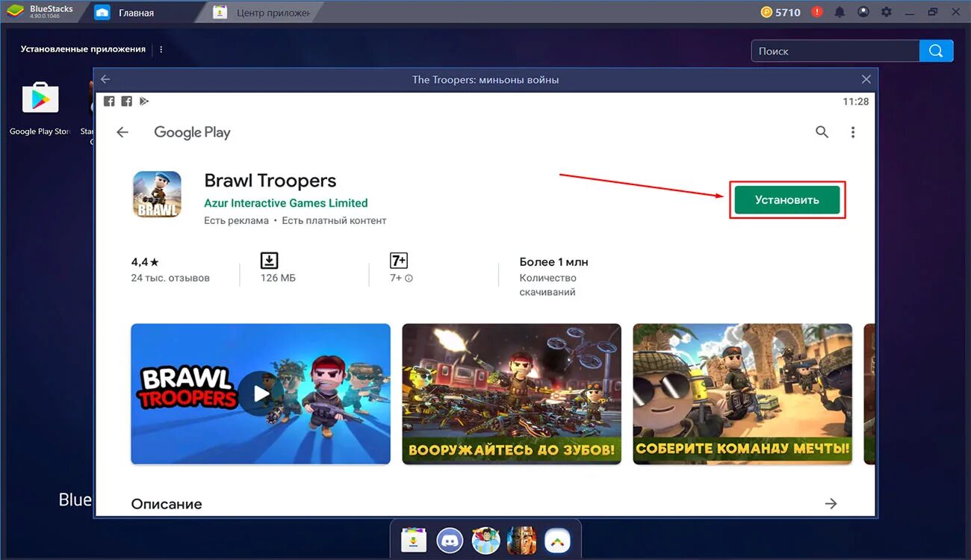Viewport: 971px width, 560px height.
Task: Open the warrior game dock icon
Action: pyautogui.click(x=521, y=539)
